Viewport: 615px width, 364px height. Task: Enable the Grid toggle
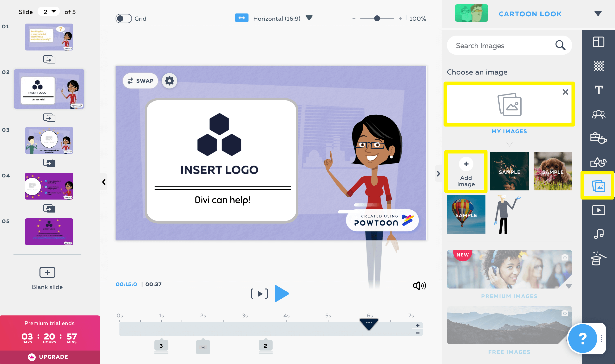pos(124,19)
